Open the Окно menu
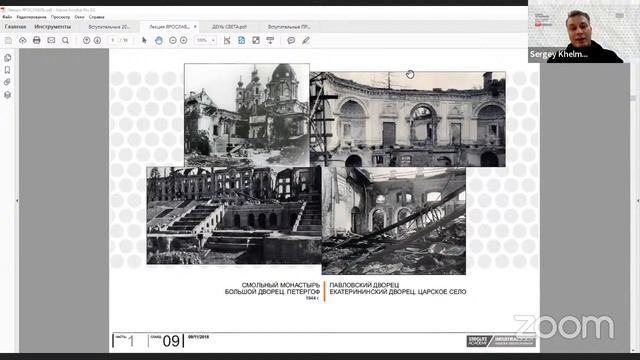640x360 pixels. coord(80,17)
